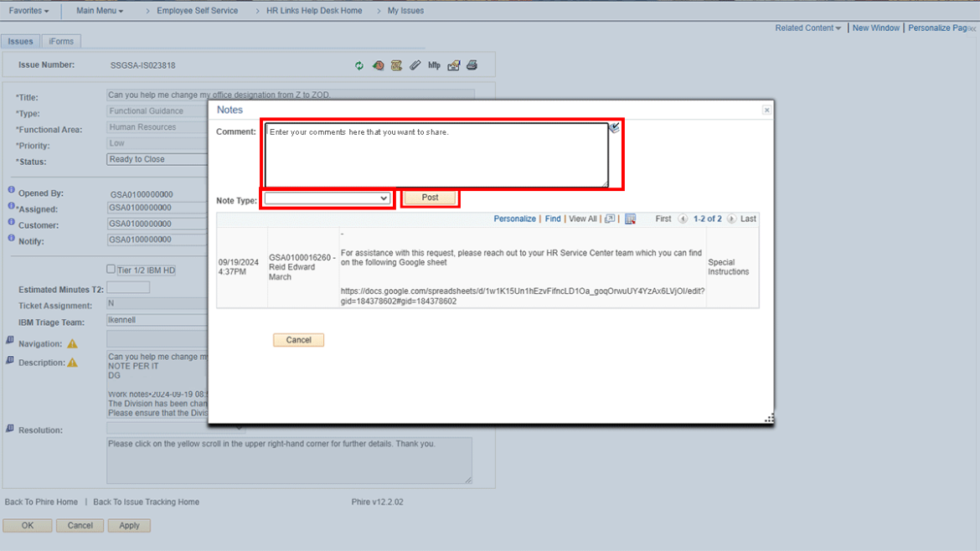Click Cancel in the Notes dialog
Viewport: 980px width, 551px height.
coord(298,340)
